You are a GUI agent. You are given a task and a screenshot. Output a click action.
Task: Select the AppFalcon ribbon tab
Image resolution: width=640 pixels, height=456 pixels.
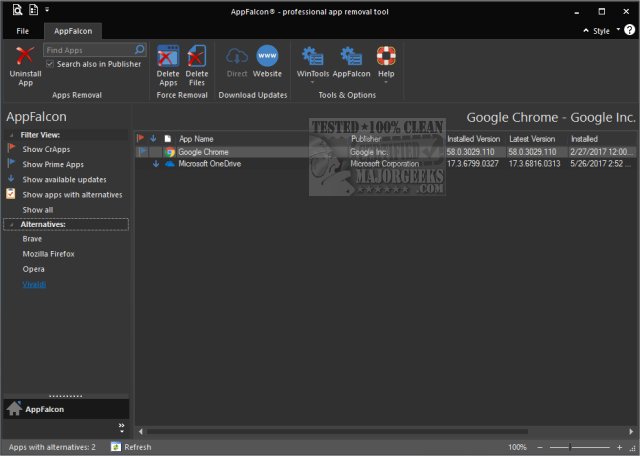point(73,31)
